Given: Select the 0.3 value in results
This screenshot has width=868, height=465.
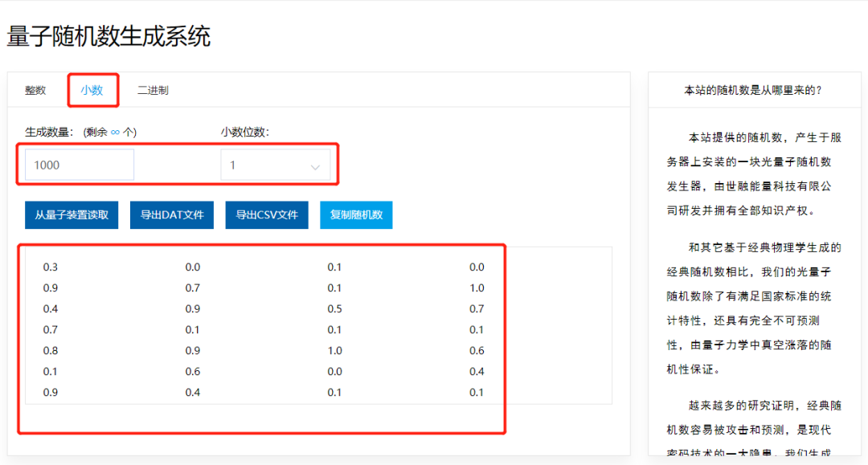Looking at the screenshot, I should coord(51,267).
